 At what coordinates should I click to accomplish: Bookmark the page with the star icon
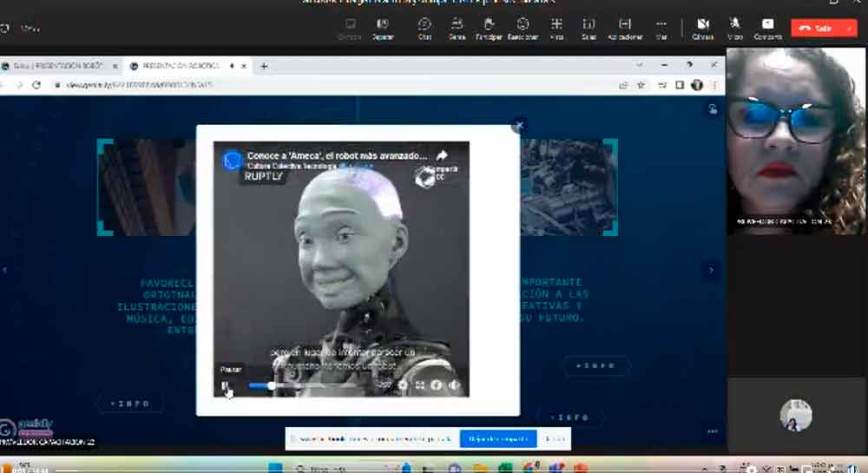[x=641, y=85]
